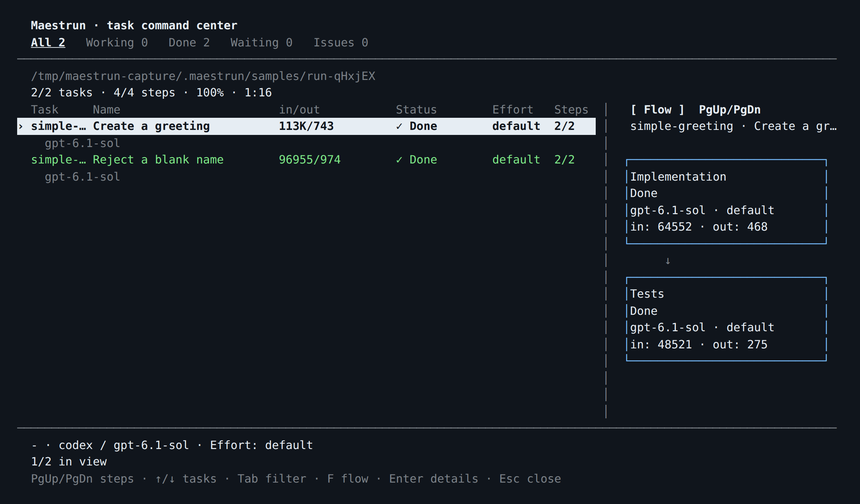860x504 pixels.
Task: Switch to the Done 2 filter tab
Action: pos(189,42)
